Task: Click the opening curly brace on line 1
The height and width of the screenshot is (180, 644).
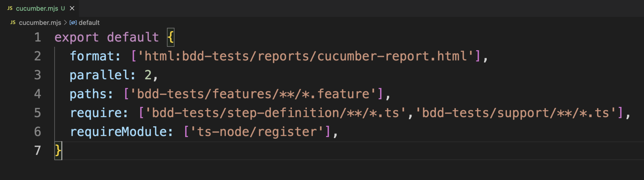Action: click(170, 37)
